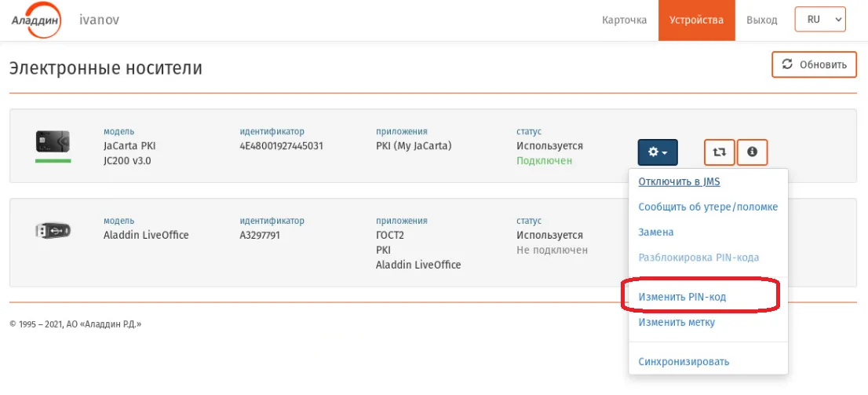Select the Замена menu entry
The image size is (868, 395).
(656, 232)
